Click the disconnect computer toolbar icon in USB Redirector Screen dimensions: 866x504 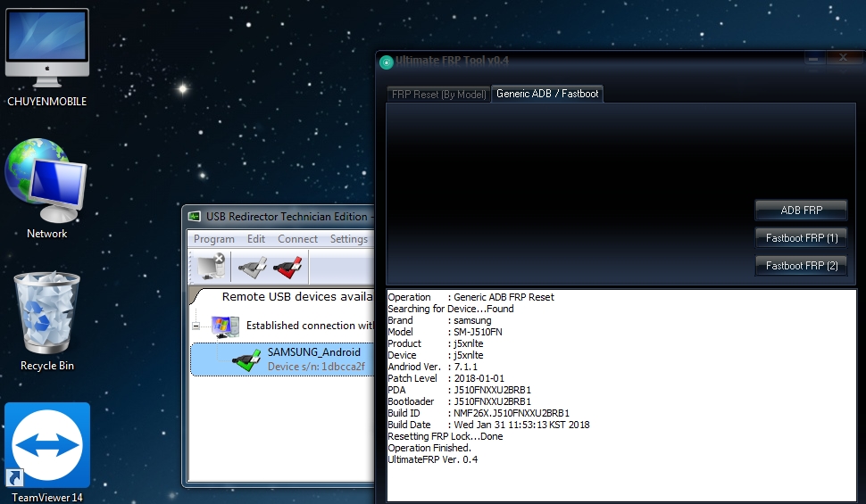tap(211, 267)
